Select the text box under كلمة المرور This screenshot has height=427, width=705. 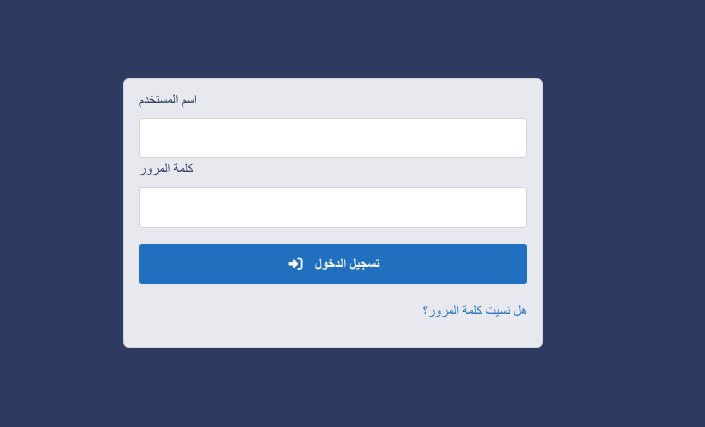coord(332,207)
